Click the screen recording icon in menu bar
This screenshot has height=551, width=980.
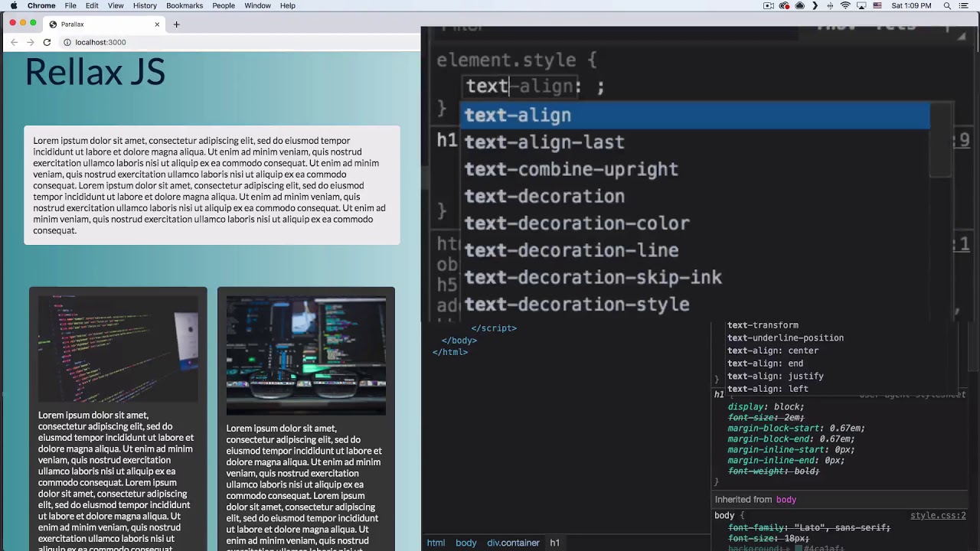[769, 5]
